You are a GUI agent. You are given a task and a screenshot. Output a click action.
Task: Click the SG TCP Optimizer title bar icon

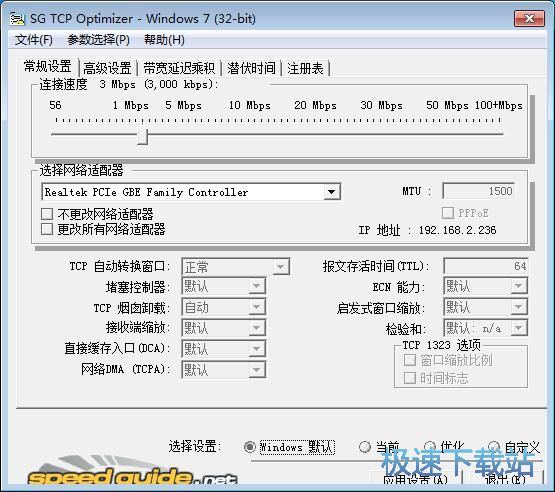tap(17, 18)
